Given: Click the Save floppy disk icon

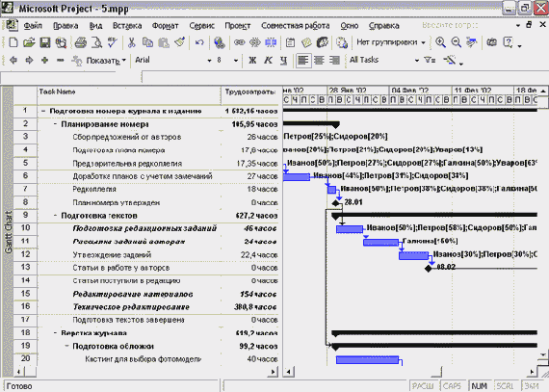Looking at the screenshot, I should [45, 42].
